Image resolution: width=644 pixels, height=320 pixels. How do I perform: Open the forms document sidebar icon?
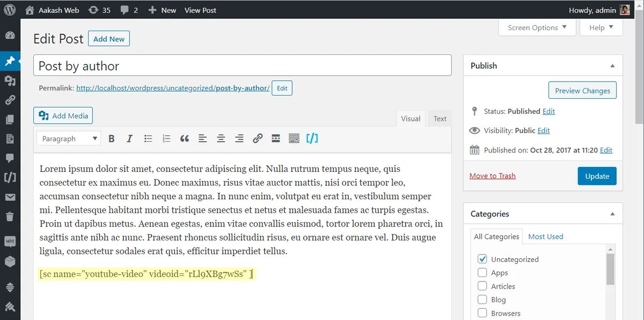click(10, 139)
